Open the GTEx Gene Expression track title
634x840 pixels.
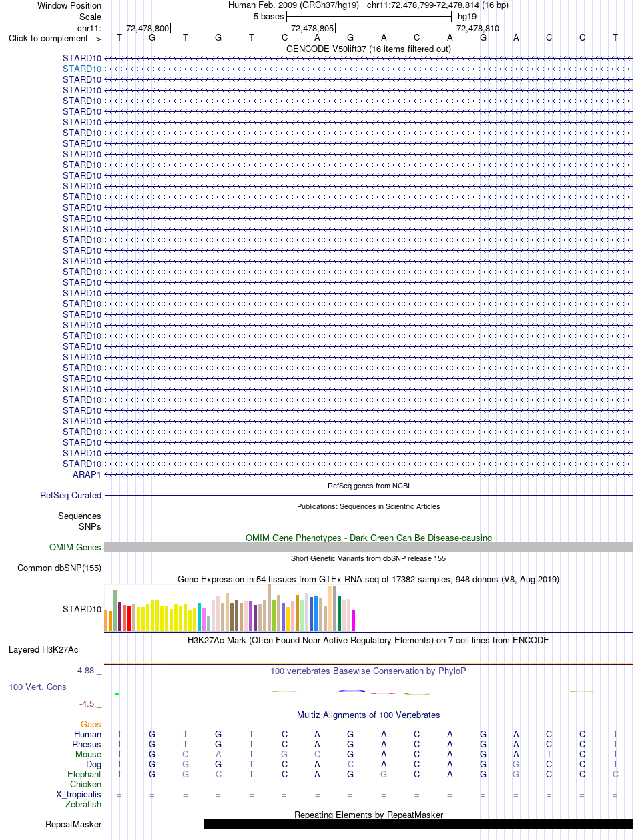[368, 579]
